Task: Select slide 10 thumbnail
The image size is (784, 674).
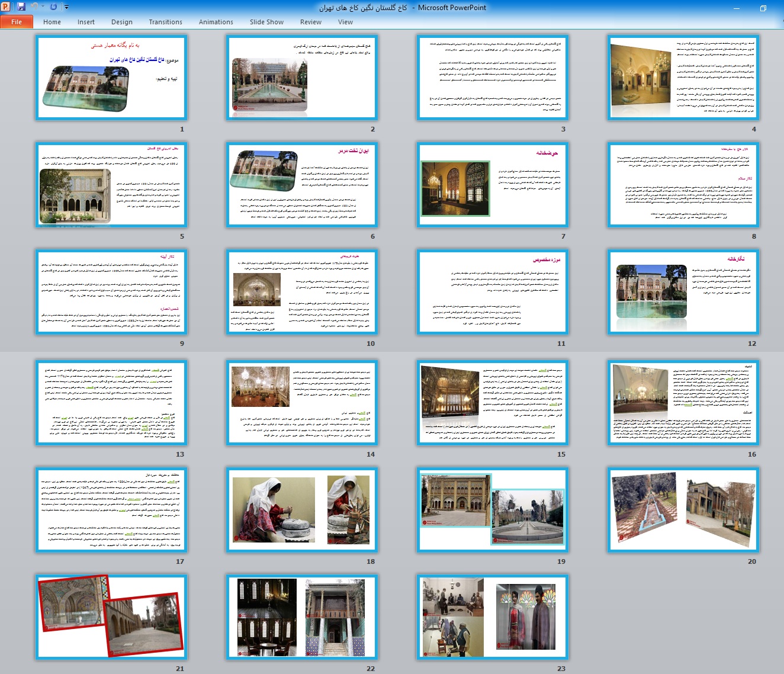Action: pyautogui.click(x=302, y=292)
